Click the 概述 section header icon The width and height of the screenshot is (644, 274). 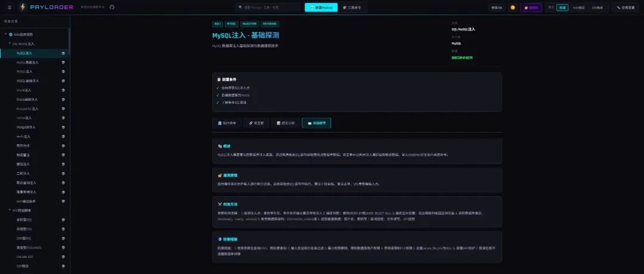coord(219,146)
